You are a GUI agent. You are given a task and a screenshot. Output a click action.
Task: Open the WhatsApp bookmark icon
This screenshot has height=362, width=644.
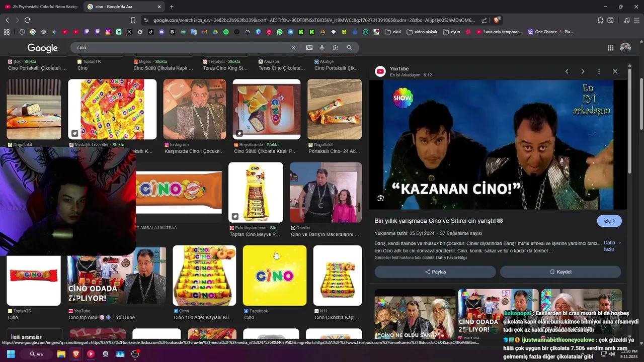coord(280,32)
